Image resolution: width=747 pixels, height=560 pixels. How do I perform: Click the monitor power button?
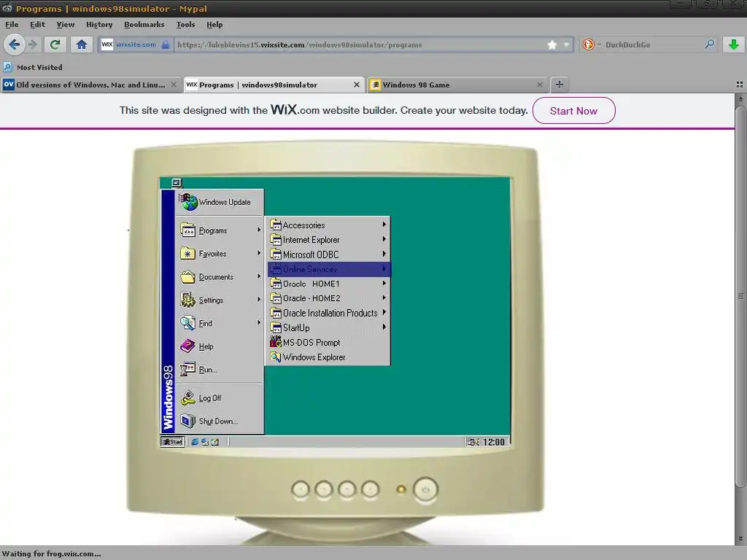[425, 489]
